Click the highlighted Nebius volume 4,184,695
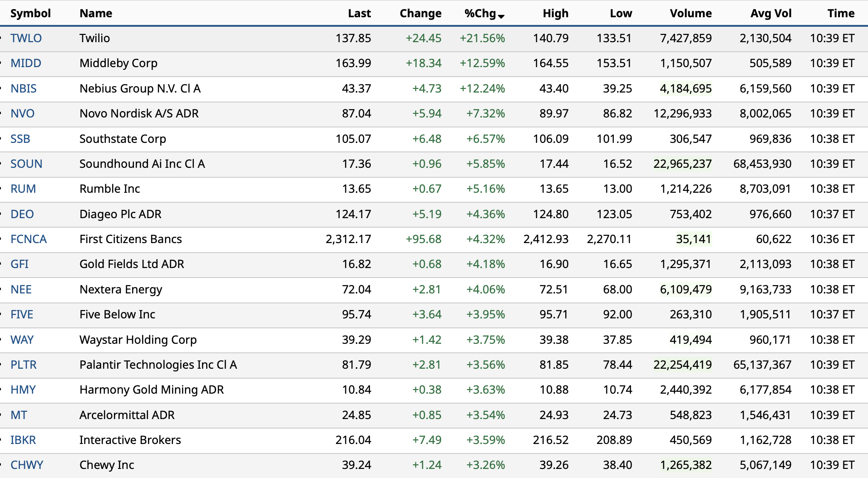Viewport: 868px width, 478px height. click(x=686, y=88)
